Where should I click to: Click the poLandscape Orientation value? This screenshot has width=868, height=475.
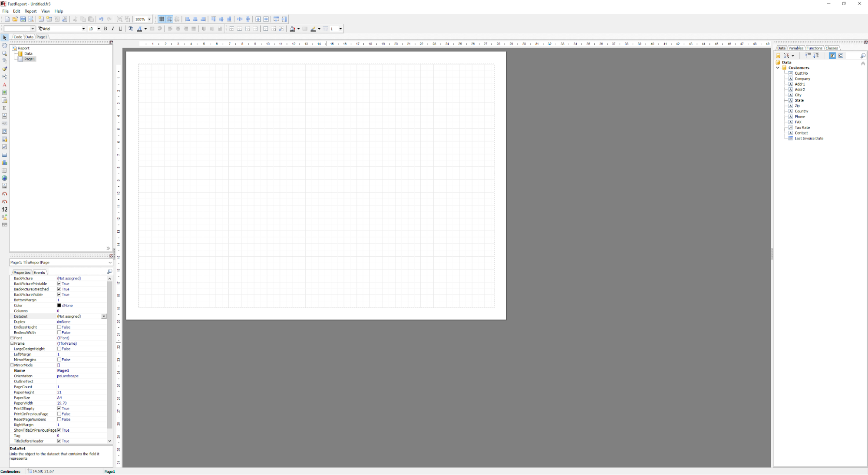[x=68, y=376]
